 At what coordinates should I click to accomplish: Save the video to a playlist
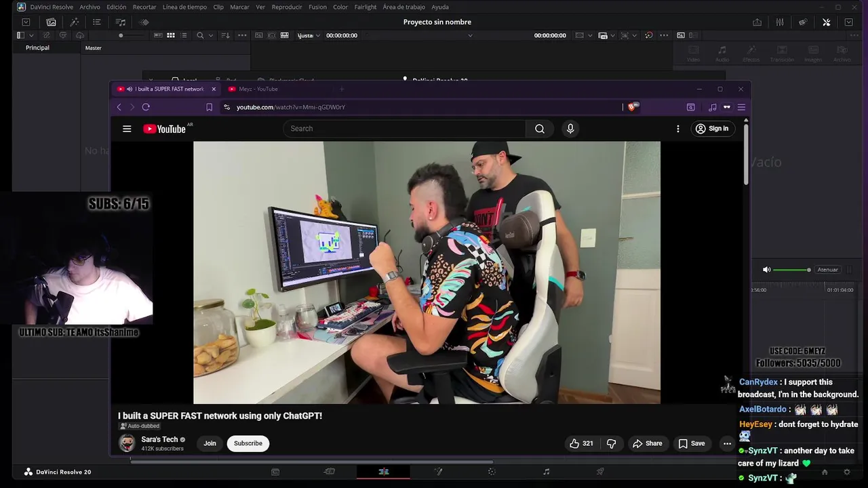point(692,443)
